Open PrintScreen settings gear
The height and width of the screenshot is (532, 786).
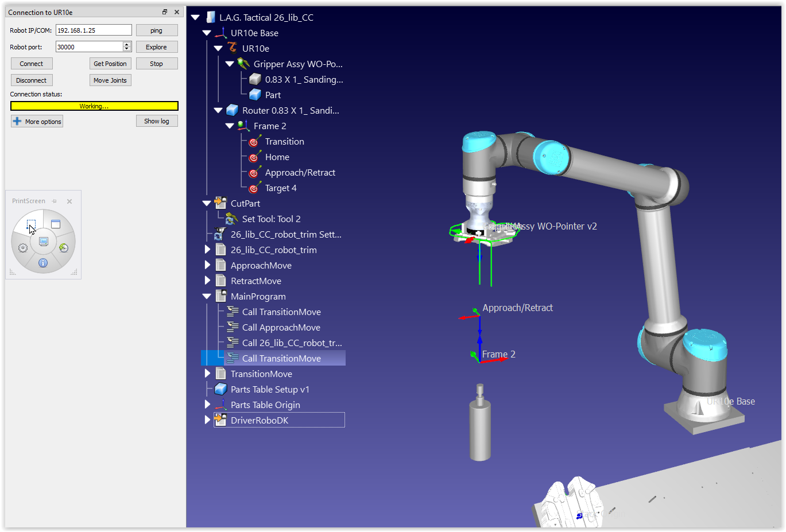click(23, 248)
